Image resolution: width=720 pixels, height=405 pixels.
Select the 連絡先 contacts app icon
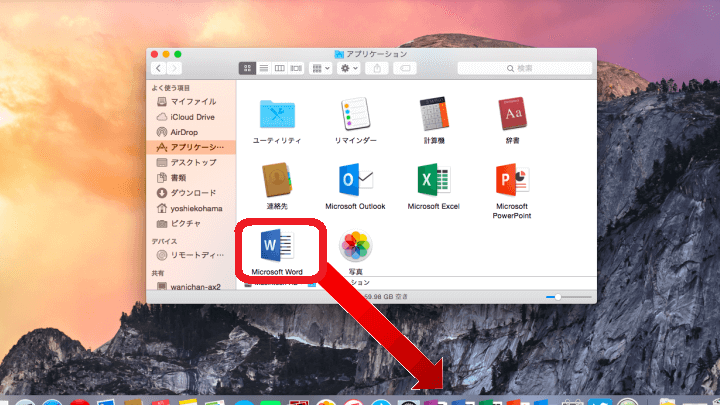point(277,180)
